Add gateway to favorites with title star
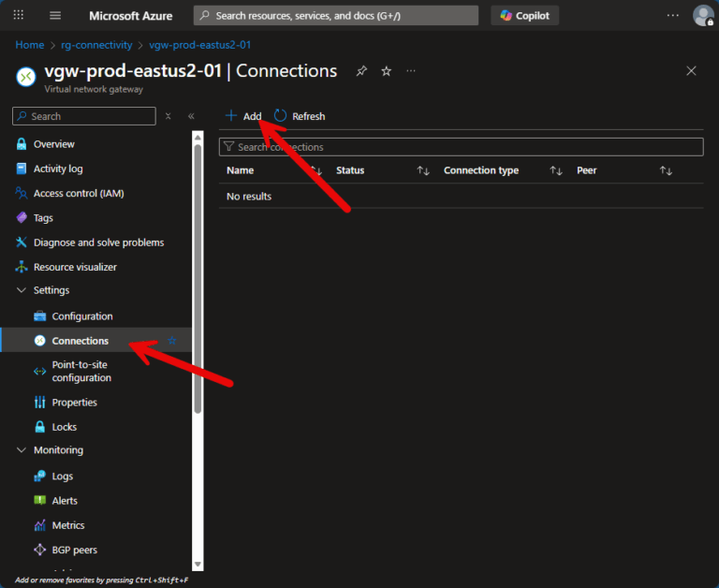719x588 pixels. tap(387, 71)
